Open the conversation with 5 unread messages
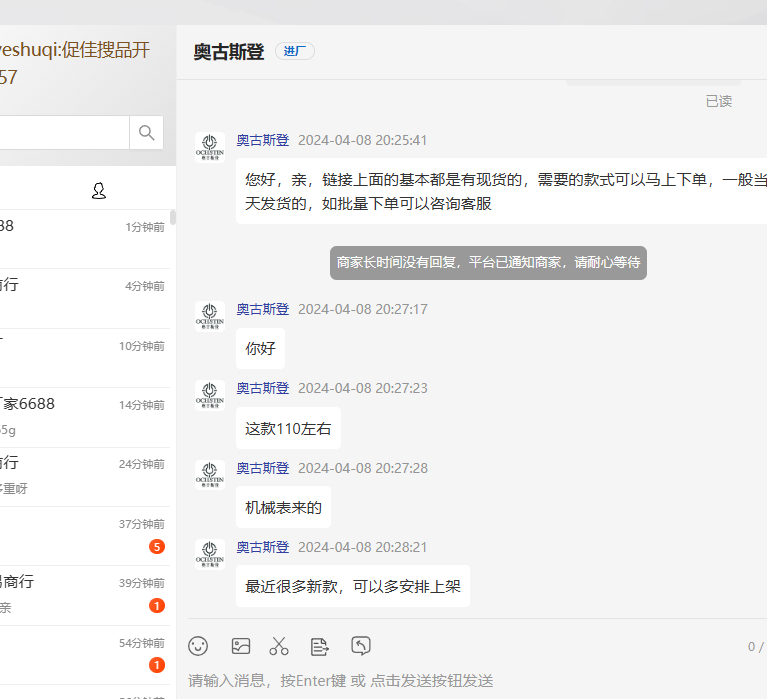The image size is (767, 699). click(85, 536)
